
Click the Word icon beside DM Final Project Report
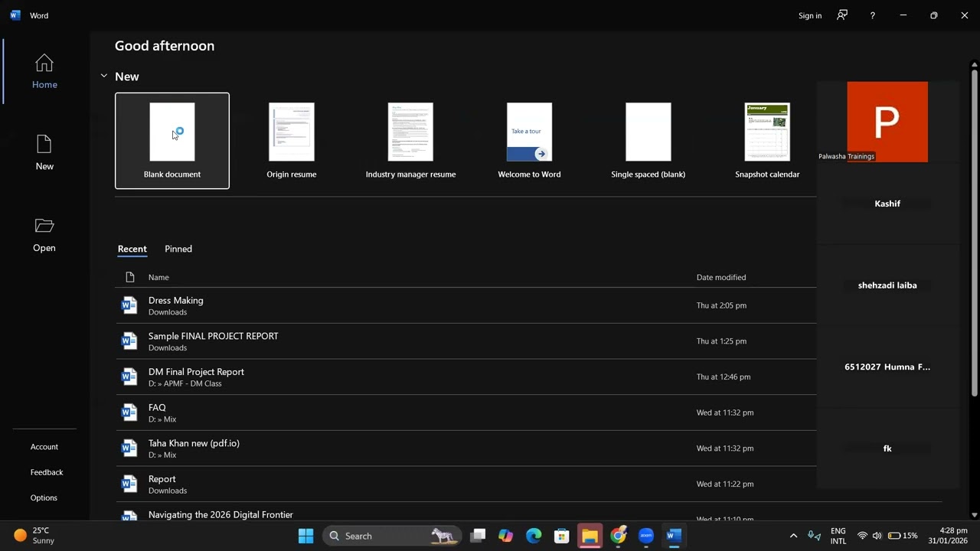pyautogui.click(x=129, y=377)
